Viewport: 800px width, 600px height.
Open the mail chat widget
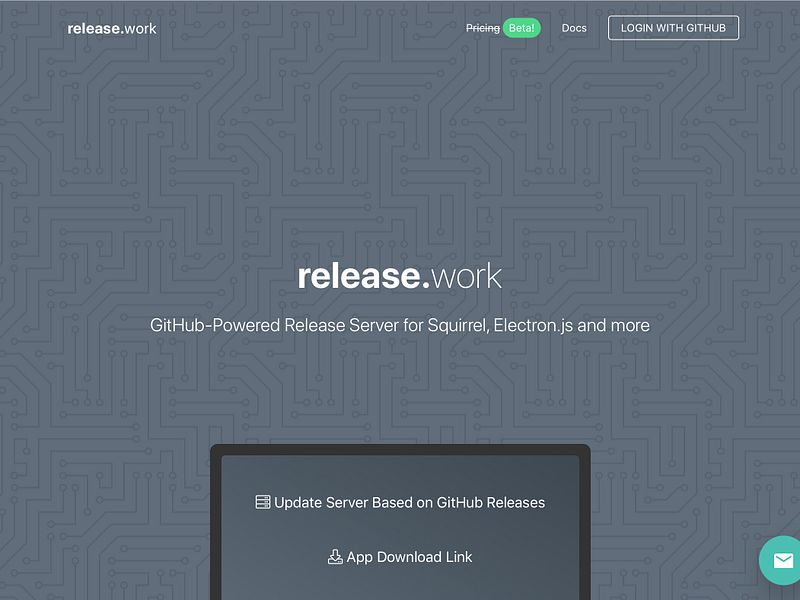[783, 561]
